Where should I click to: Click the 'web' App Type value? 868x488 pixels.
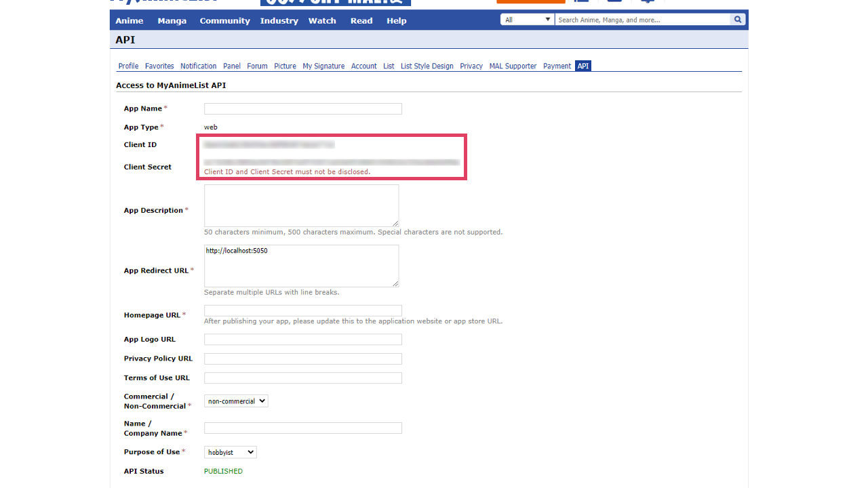(211, 127)
